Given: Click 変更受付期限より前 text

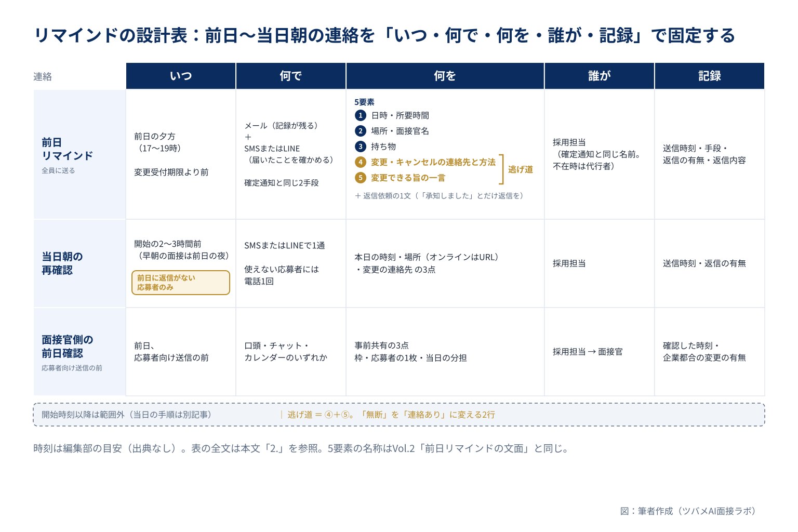Looking at the screenshot, I should 171,172.
